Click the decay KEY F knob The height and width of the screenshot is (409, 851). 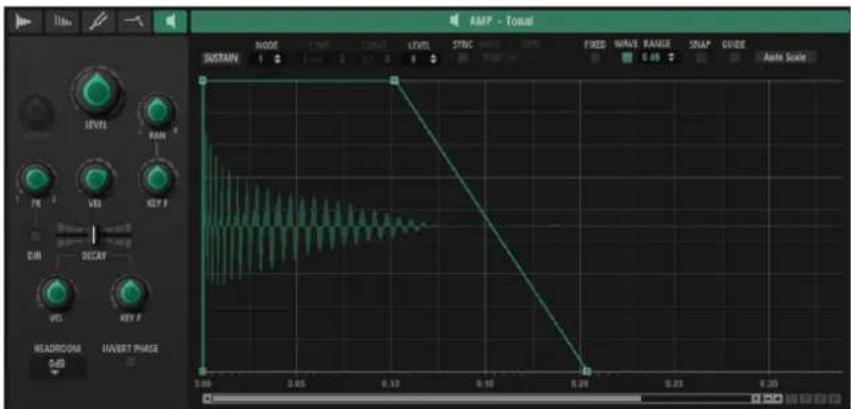pyautogui.click(x=130, y=293)
